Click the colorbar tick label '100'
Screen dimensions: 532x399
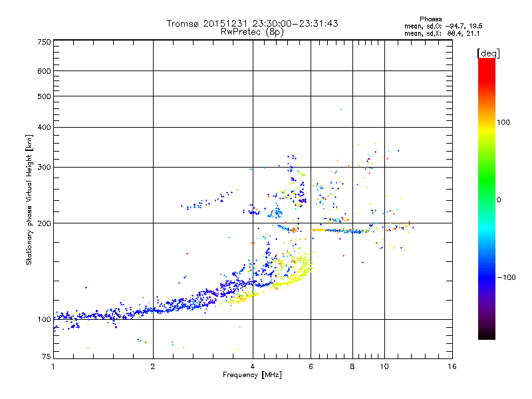pyautogui.click(x=503, y=122)
